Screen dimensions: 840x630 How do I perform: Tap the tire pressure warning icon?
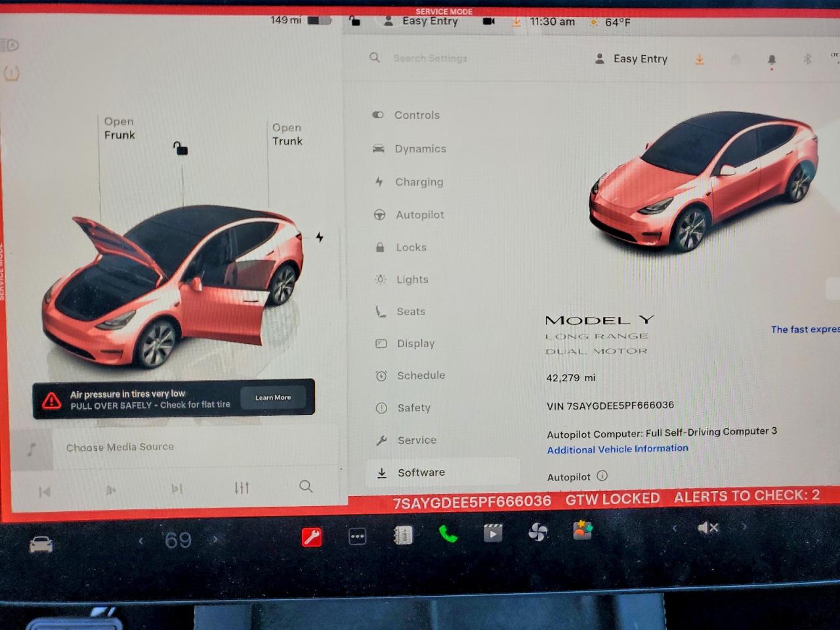click(x=11, y=73)
